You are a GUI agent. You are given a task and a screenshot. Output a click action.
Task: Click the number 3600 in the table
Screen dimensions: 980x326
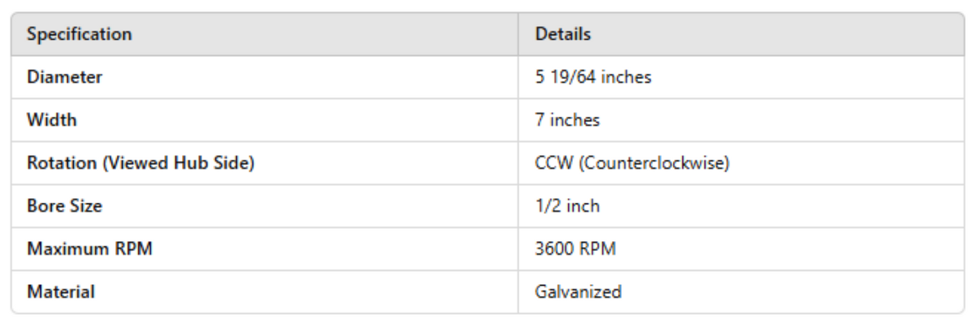pos(554,249)
